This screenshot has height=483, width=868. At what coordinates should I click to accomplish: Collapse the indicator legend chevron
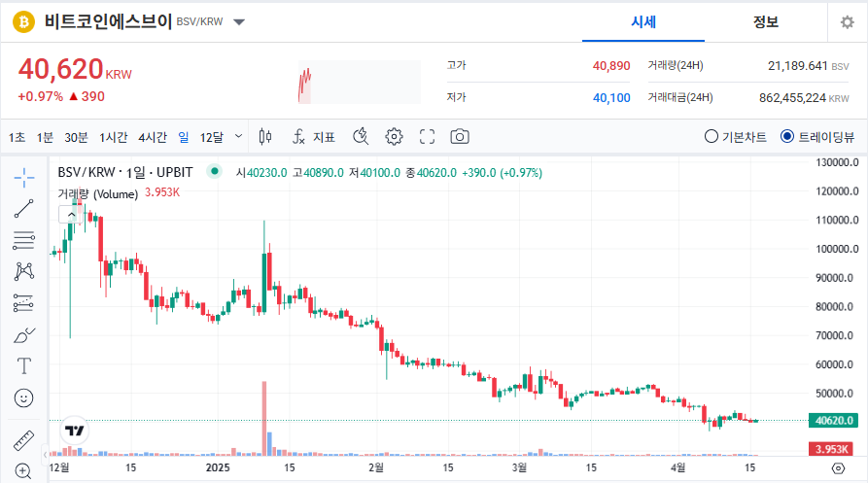click(x=71, y=214)
